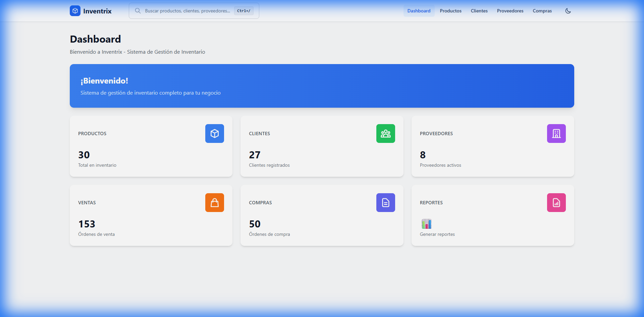Screen dimensions: 644x317
Task: Select the green Clientes group icon
Action: tap(385, 134)
